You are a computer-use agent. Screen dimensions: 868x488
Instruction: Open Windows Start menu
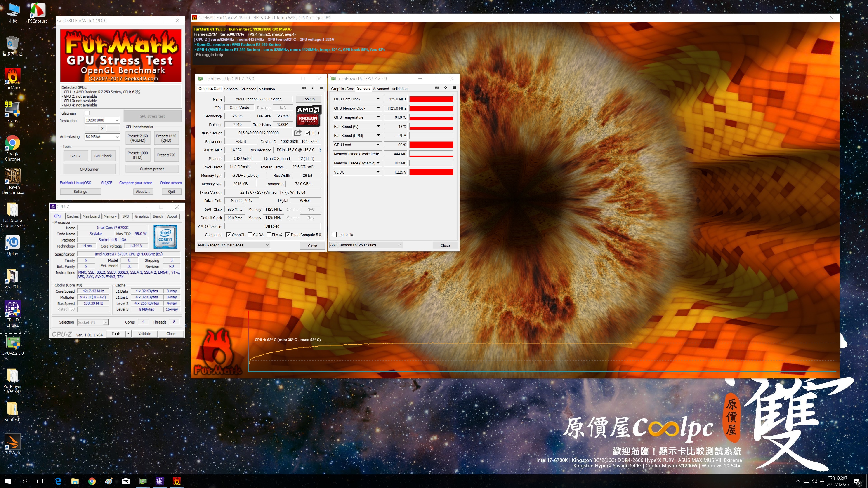click(x=8, y=481)
